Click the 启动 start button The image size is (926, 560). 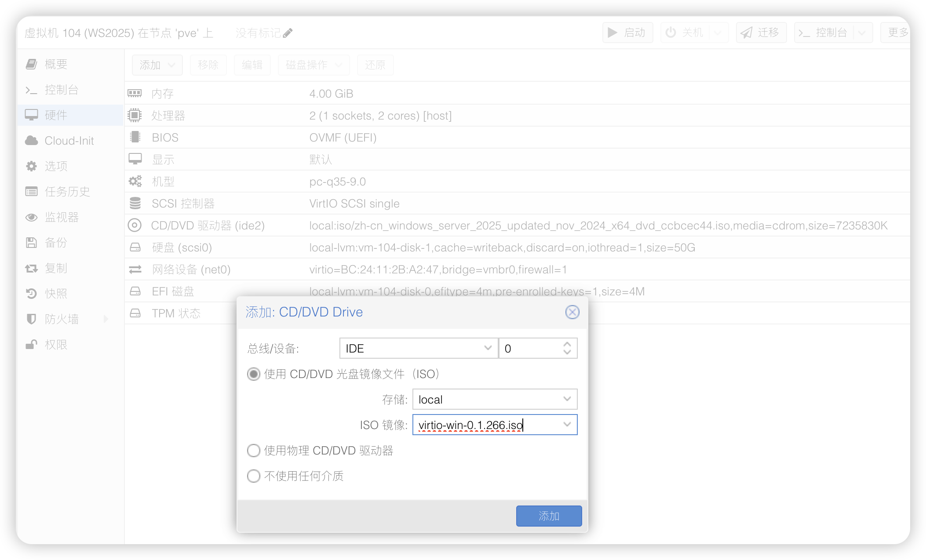(627, 33)
